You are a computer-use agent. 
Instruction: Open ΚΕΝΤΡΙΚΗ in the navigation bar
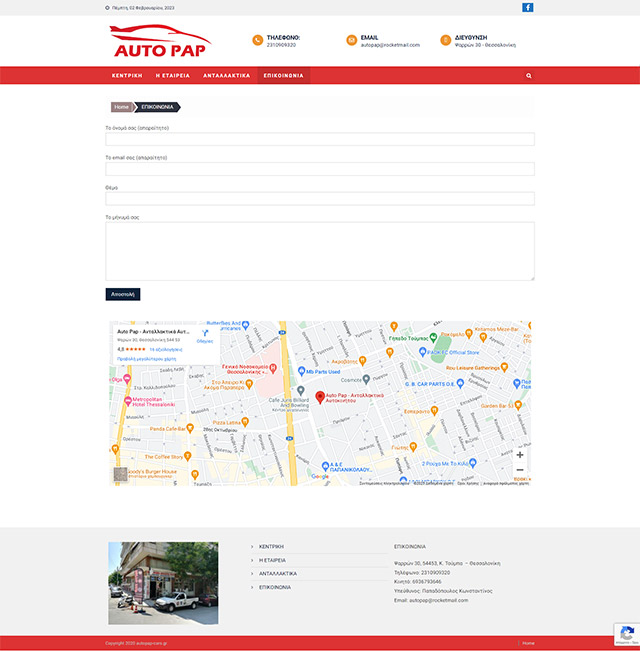coord(127,76)
